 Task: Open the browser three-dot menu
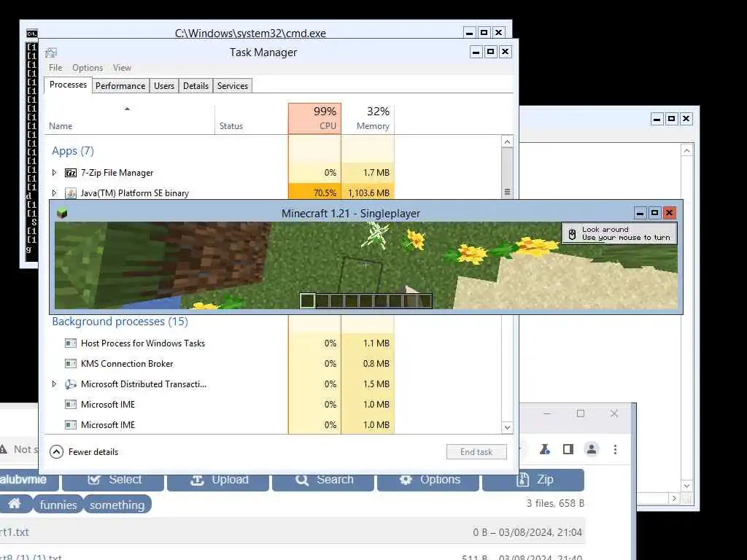(x=616, y=449)
